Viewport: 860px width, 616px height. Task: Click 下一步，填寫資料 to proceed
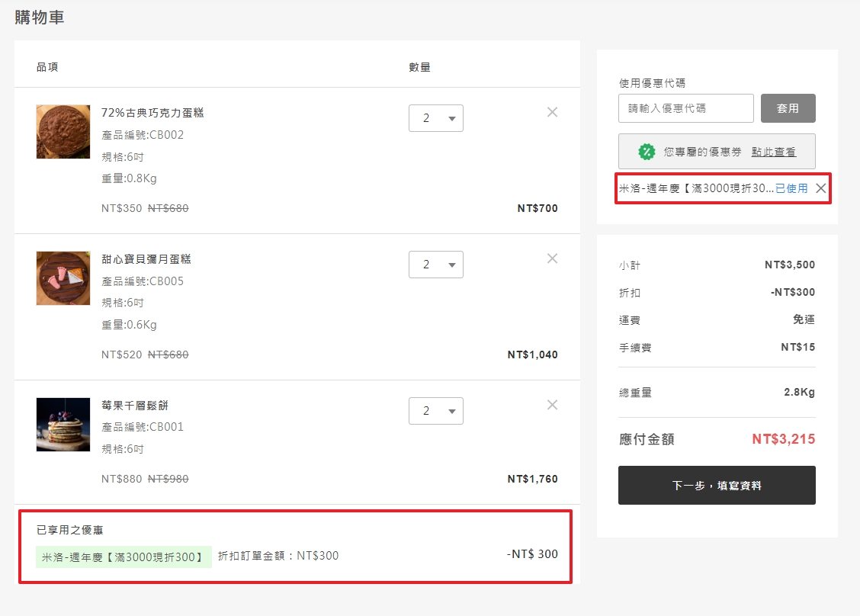(716, 485)
